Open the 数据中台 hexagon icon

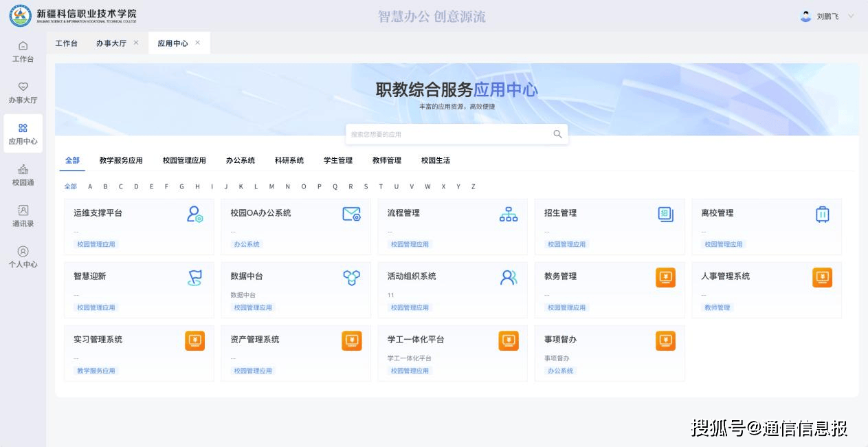351,277
